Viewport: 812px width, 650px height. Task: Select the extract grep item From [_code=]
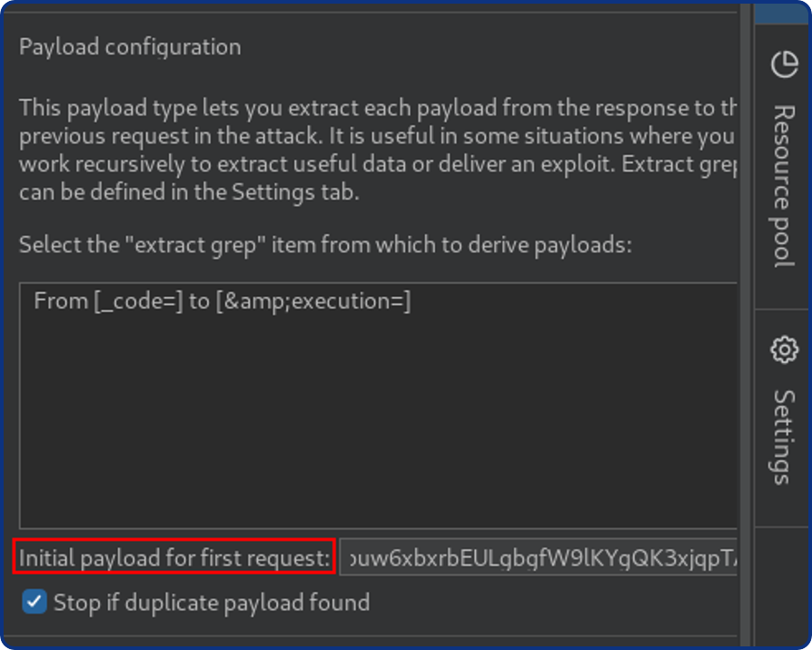222,300
